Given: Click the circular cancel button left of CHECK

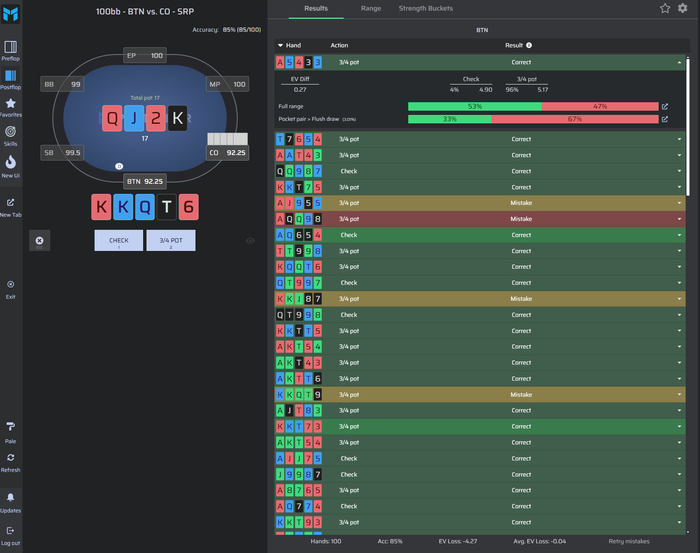Looking at the screenshot, I should (39, 241).
